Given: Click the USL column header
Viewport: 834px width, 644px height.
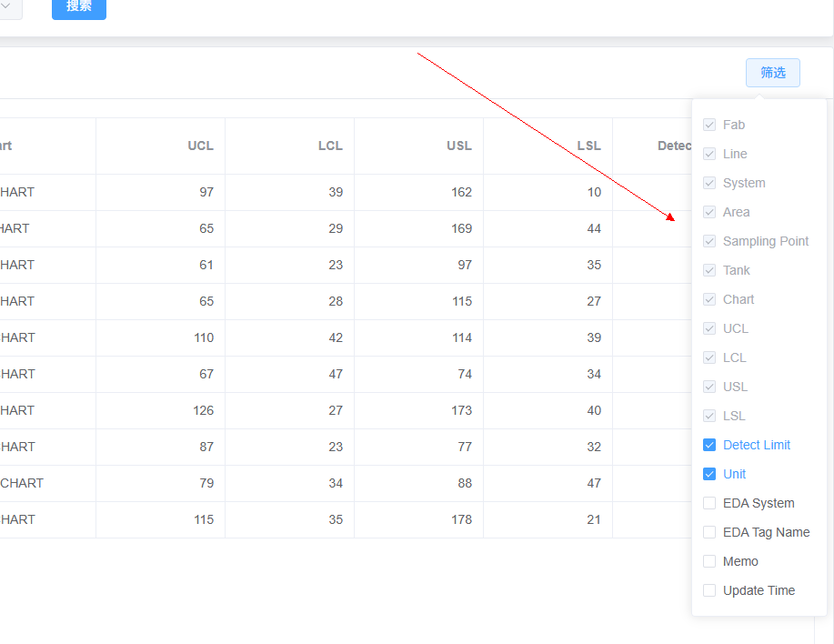Looking at the screenshot, I should pos(459,146).
